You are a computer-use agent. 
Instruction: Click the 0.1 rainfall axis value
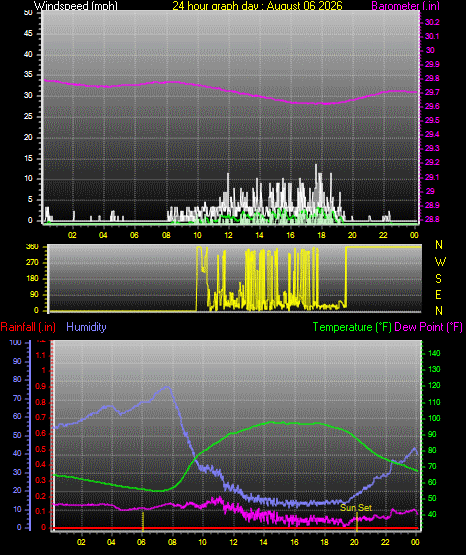pyautogui.click(x=41, y=511)
